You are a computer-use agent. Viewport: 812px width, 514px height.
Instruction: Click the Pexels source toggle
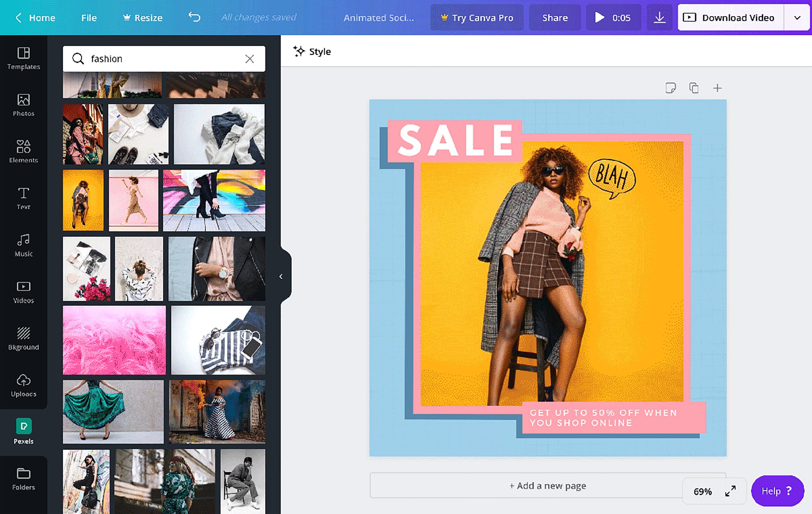tap(24, 432)
